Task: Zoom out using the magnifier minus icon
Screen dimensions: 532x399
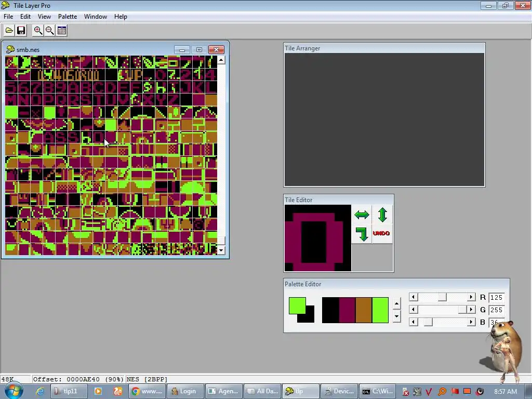Action: [50, 31]
